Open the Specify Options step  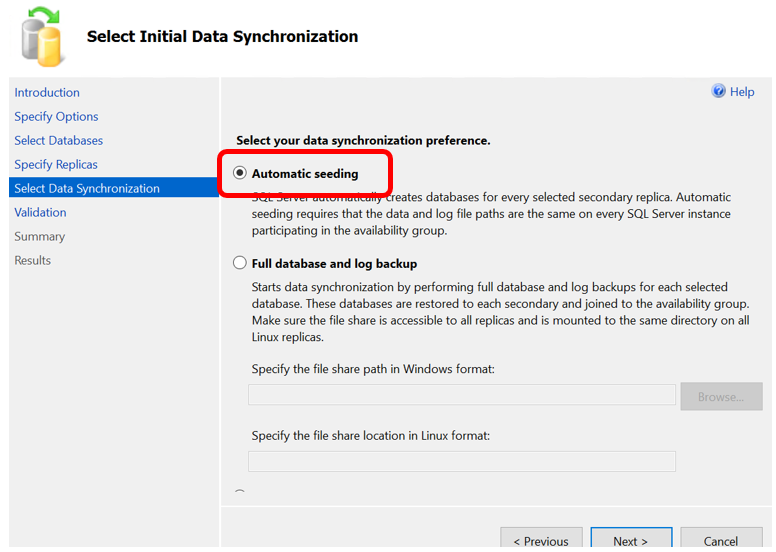click(x=56, y=117)
